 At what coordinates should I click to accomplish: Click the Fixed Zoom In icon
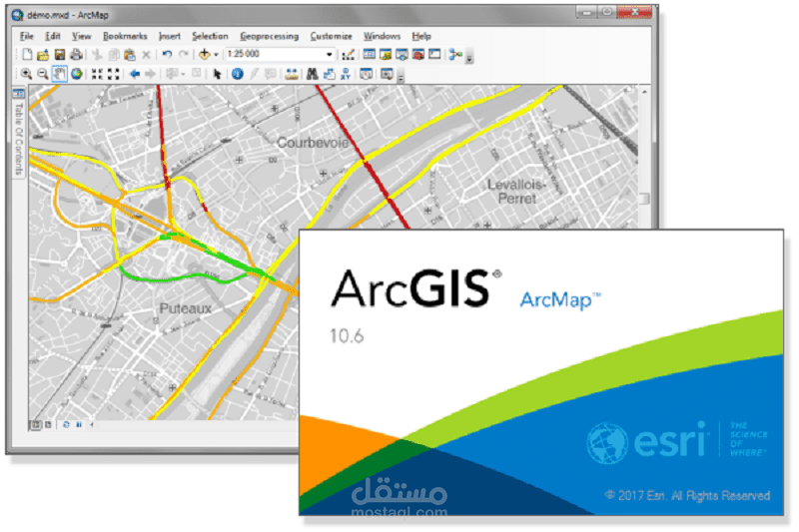[97, 74]
